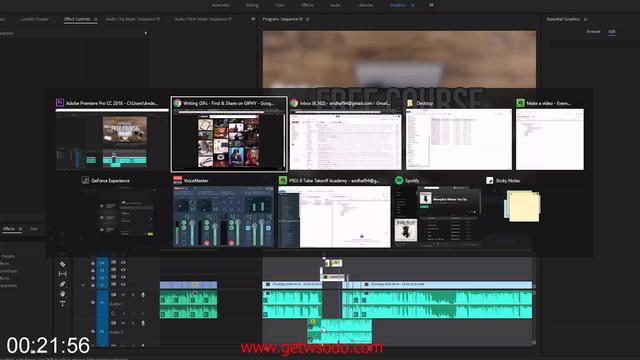The height and width of the screenshot is (360, 640).
Task: Open the Effects panel menu icon
Action: click(20, 229)
